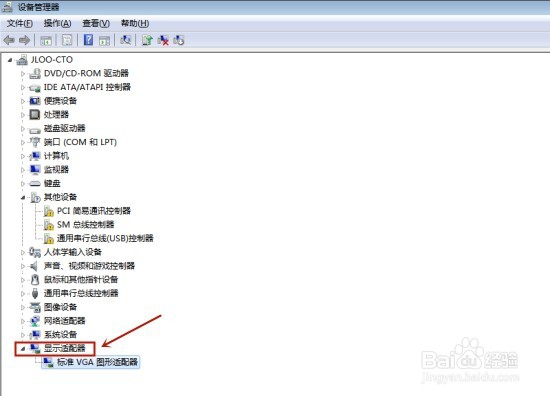
Task: Expand the 网络适配器 category arrow
Action: (x=23, y=321)
